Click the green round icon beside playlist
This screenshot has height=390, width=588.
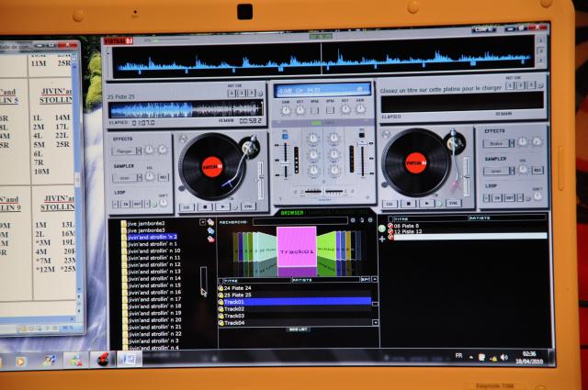click(x=382, y=228)
